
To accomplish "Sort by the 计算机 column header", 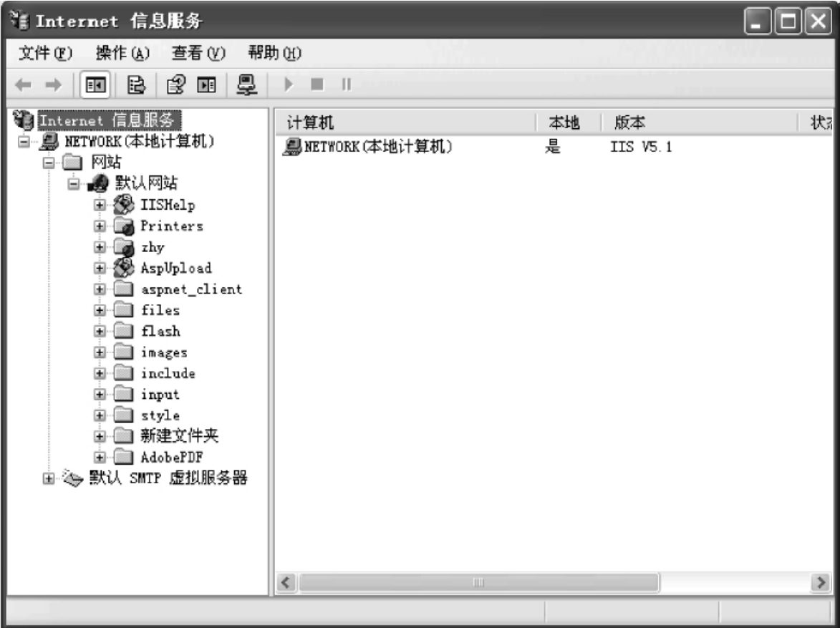I will click(x=405, y=122).
